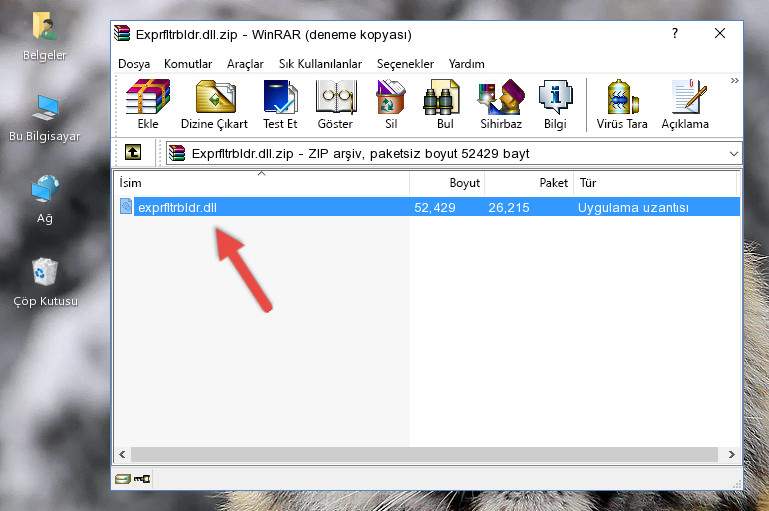Image resolution: width=769 pixels, height=511 pixels.
Task: Open the Dizine Çıkart extract tool
Action: 214,104
